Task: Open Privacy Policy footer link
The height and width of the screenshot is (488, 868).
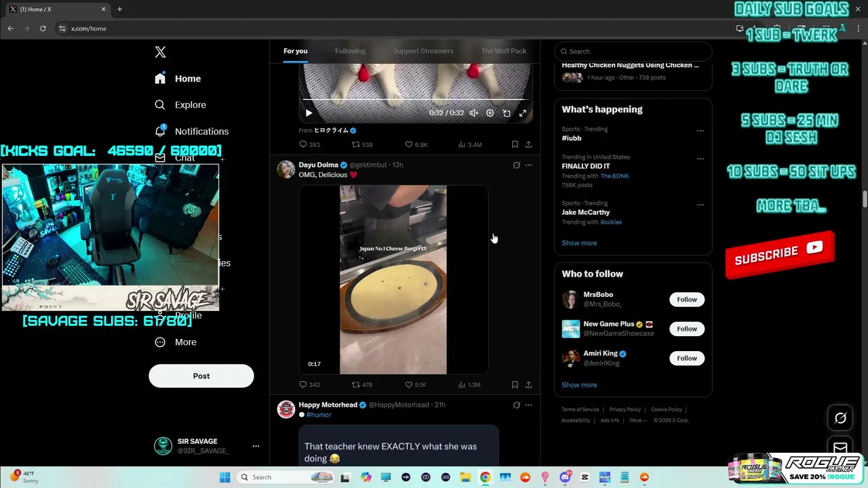Action: 625,409
